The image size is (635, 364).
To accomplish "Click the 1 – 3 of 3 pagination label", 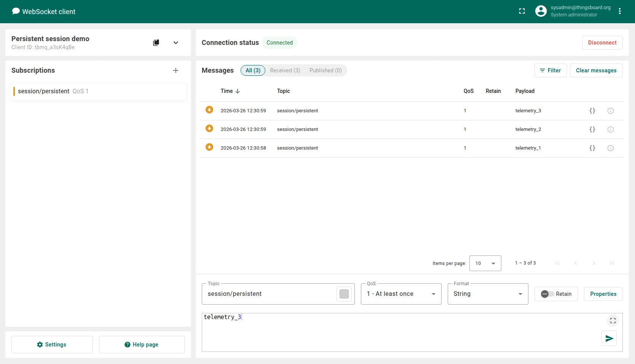I will (525, 263).
